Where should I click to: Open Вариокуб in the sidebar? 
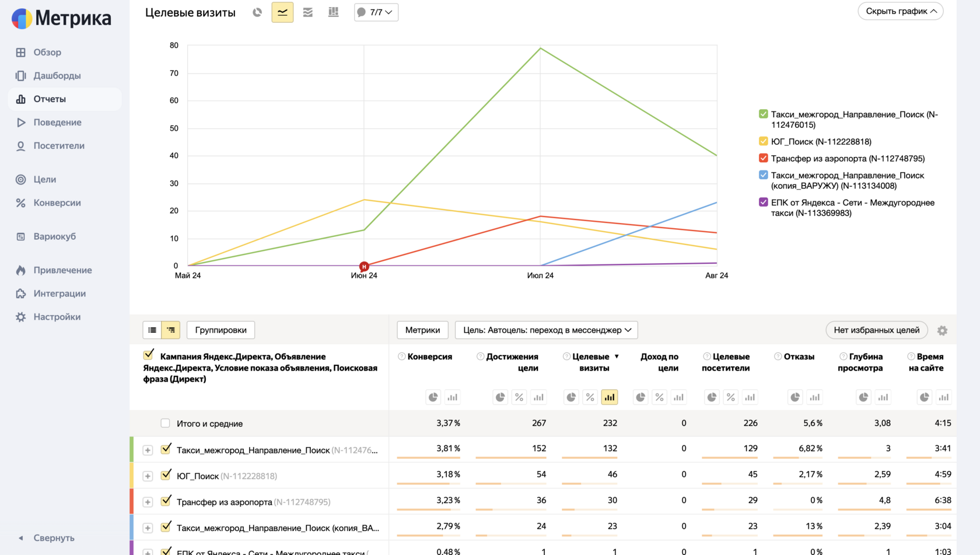(46, 237)
